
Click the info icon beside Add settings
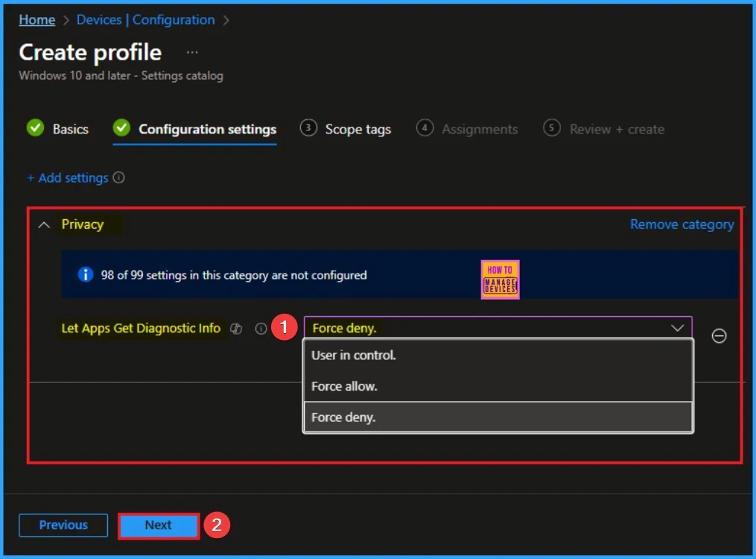pyautogui.click(x=119, y=178)
